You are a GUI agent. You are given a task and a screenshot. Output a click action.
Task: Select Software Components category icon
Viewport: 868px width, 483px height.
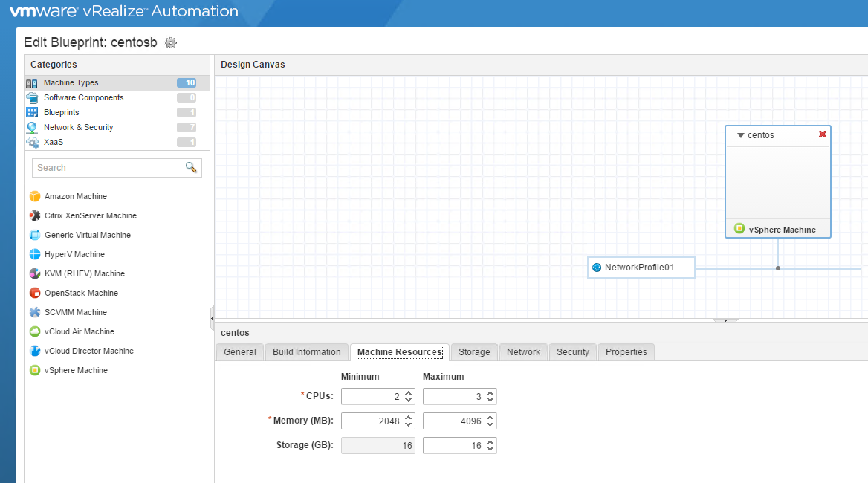32,97
